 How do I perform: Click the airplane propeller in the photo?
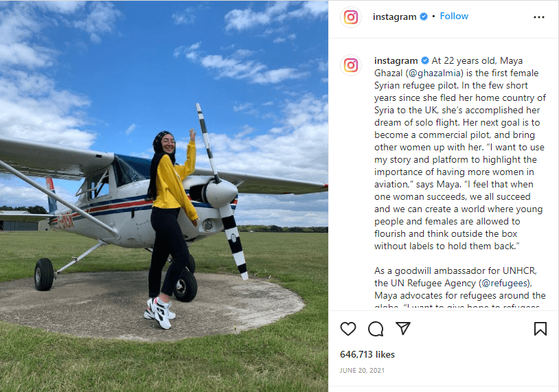[222, 192]
